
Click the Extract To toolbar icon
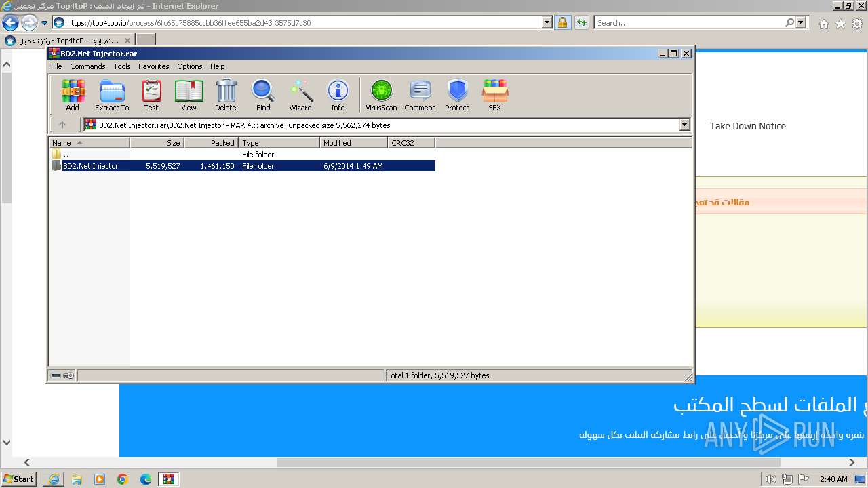pyautogui.click(x=112, y=95)
